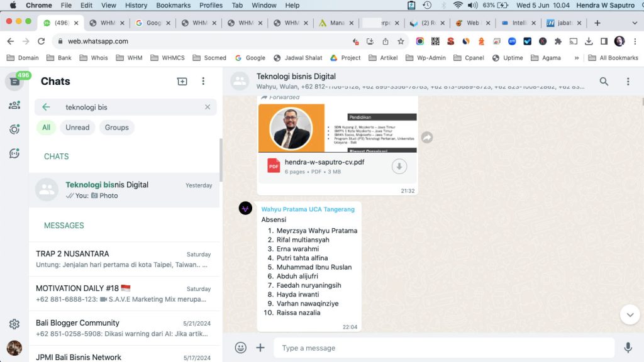The width and height of the screenshot is (644, 362).
Task: Search within the Teknologi bisnis Digital chat
Action: pos(604,82)
